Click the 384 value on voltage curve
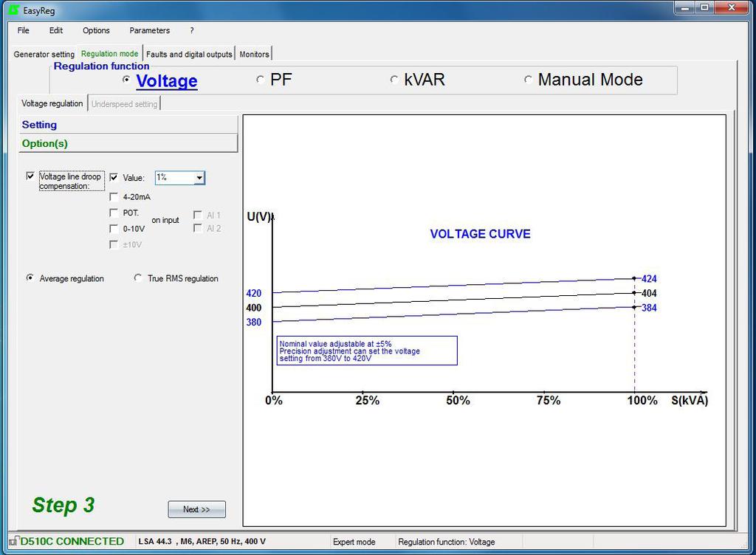Image resolution: width=756 pixels, height=555 pixels. 649,307
